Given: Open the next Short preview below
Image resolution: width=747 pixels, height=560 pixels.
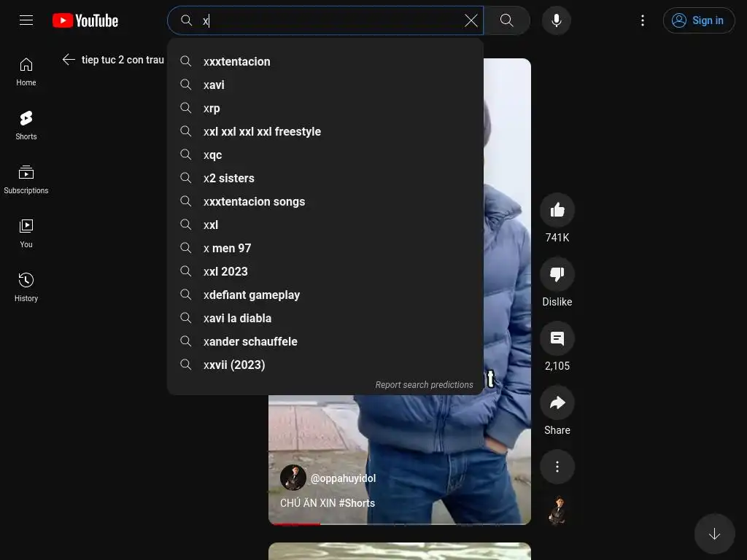Looking at the screenshot, I should click(399, 551).
